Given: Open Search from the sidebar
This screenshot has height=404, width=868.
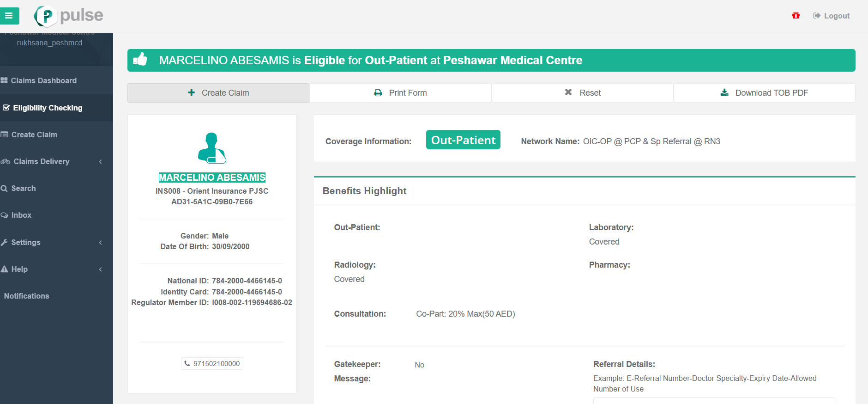Looking at the screenshot, I should pyautogui.click(x=23, y=189).
